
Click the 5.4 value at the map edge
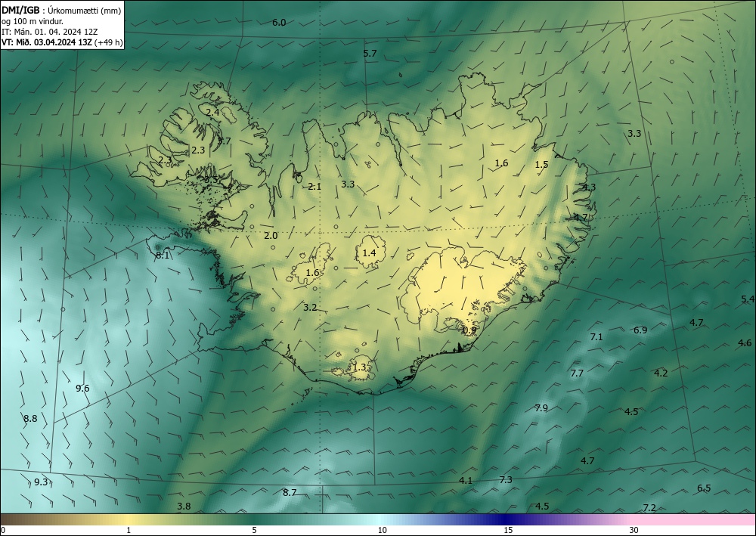(748, 300)
